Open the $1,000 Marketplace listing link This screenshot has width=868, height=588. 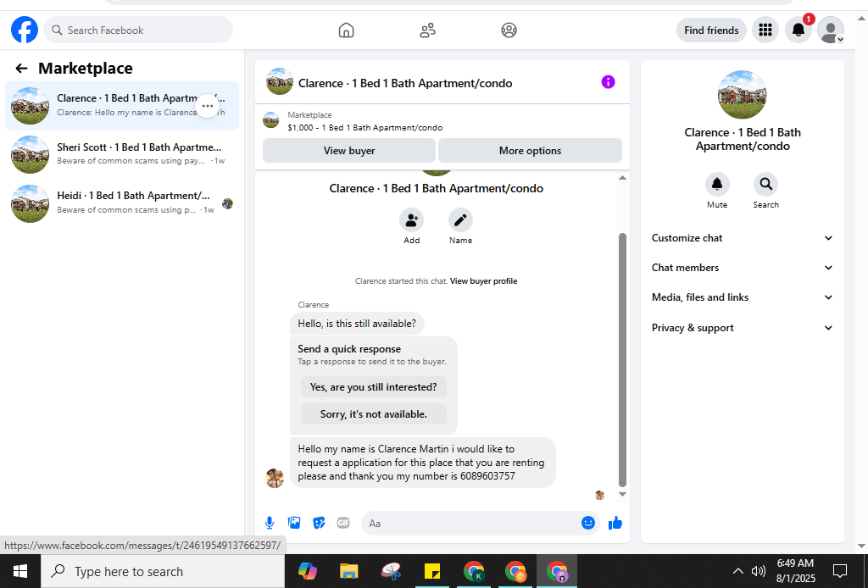[x=364, y=127]
